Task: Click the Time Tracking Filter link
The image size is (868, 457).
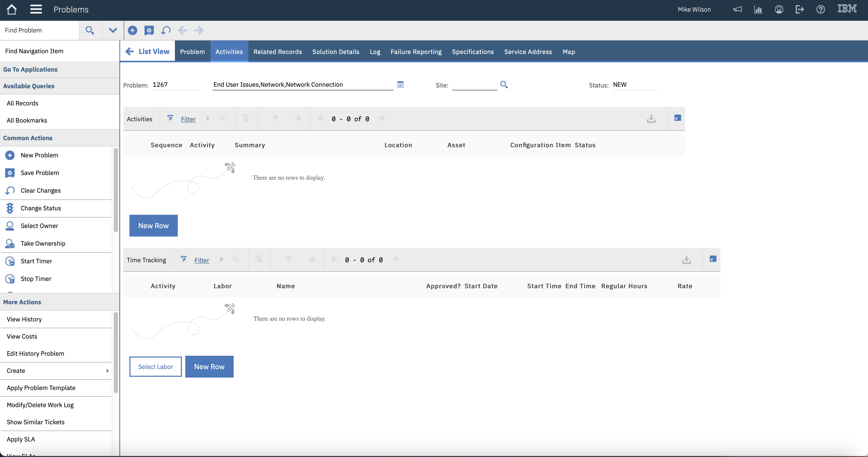Action: tap(201, 260)
